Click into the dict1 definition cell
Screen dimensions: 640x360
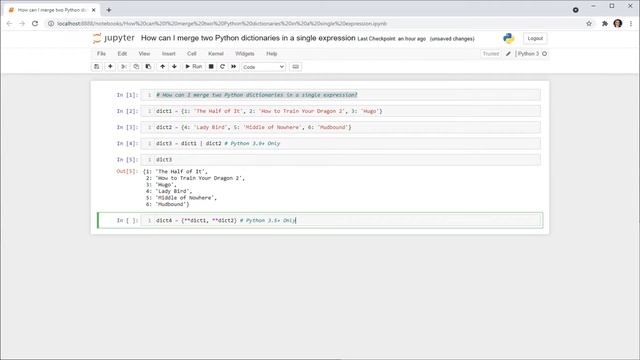[x=340, y=111]
